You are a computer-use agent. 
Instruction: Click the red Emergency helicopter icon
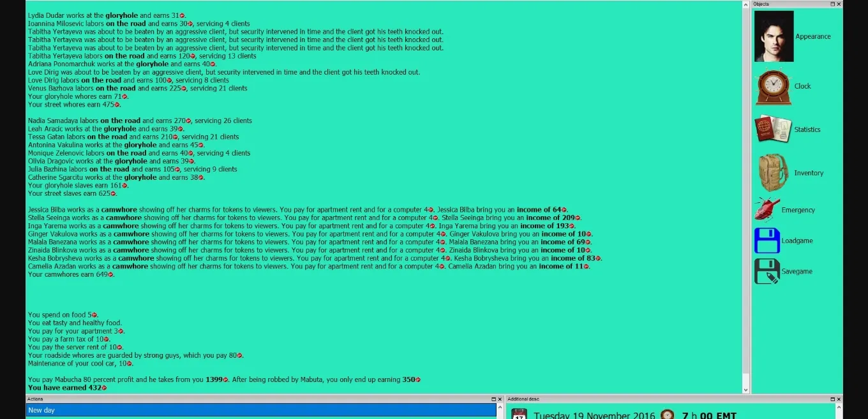766,209
